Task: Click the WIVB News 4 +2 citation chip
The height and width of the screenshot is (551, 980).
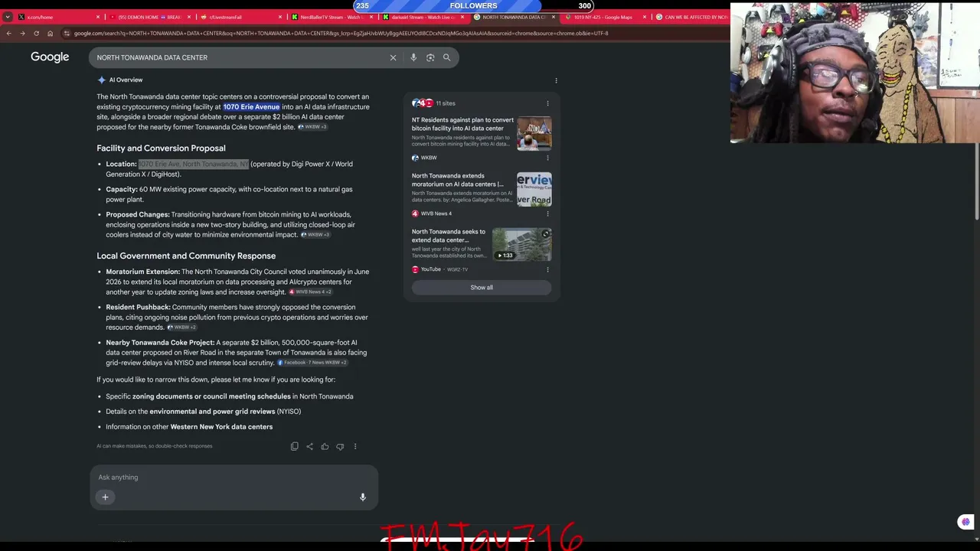Action: pos(310,292)
